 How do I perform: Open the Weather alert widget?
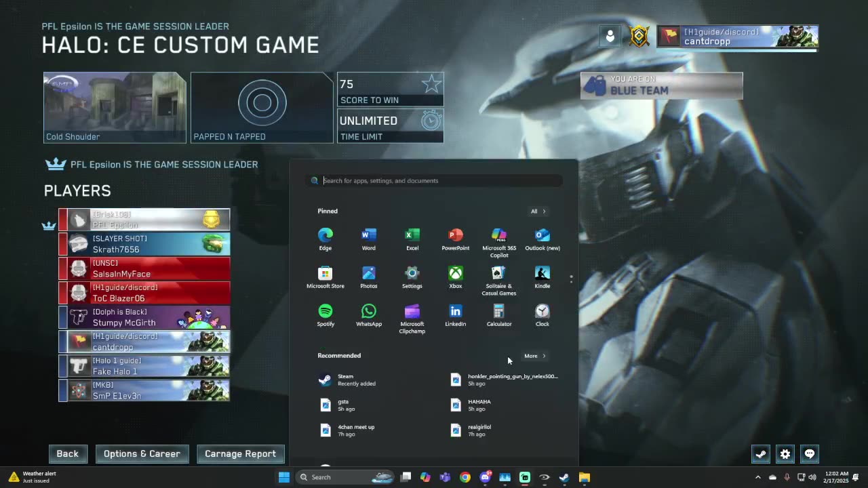(x=33, y=477)
